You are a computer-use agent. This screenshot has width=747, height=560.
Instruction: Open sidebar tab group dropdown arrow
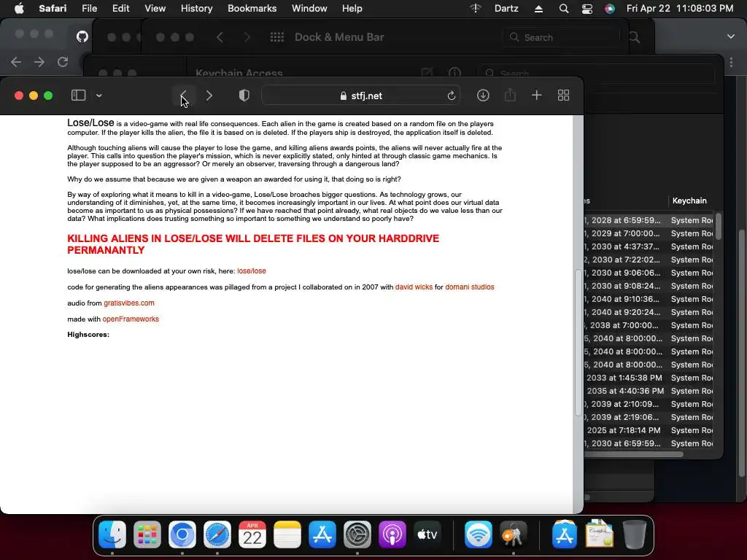99,96
